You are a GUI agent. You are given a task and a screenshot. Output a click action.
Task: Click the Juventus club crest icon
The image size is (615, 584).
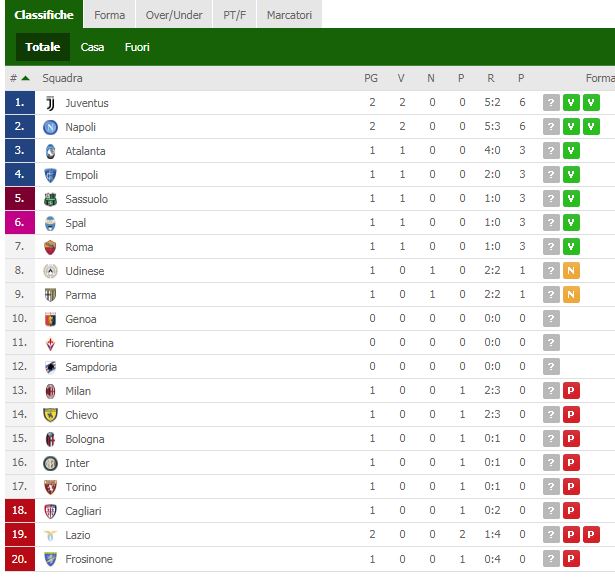point(50,103)
